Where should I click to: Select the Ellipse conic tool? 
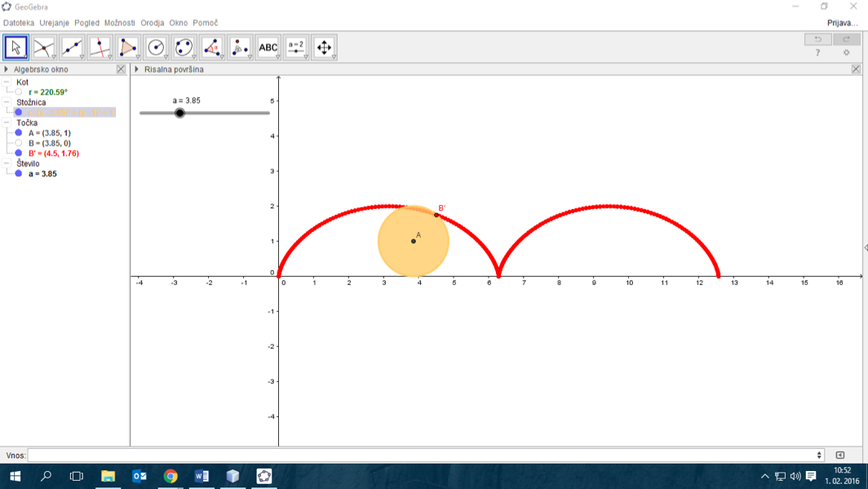coord(184,47)
